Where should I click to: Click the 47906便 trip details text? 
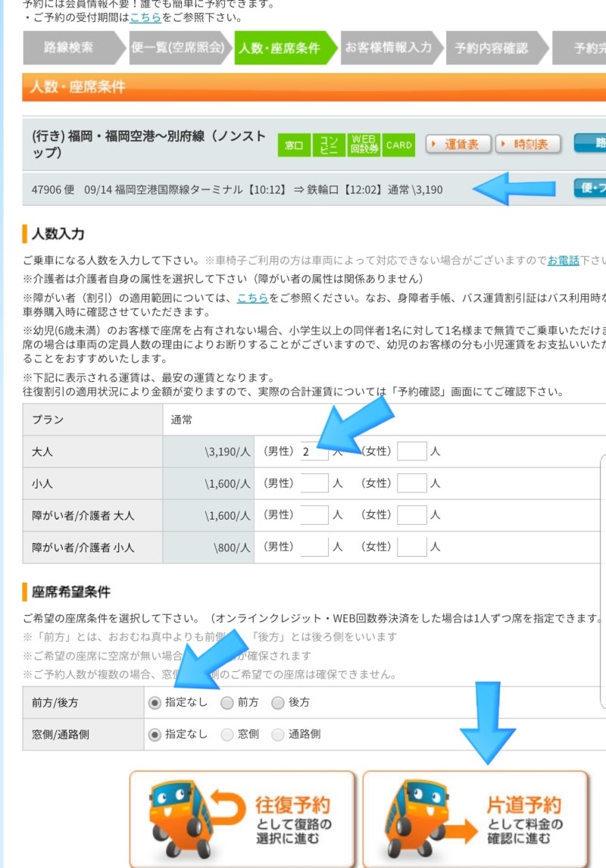point(237,190)
